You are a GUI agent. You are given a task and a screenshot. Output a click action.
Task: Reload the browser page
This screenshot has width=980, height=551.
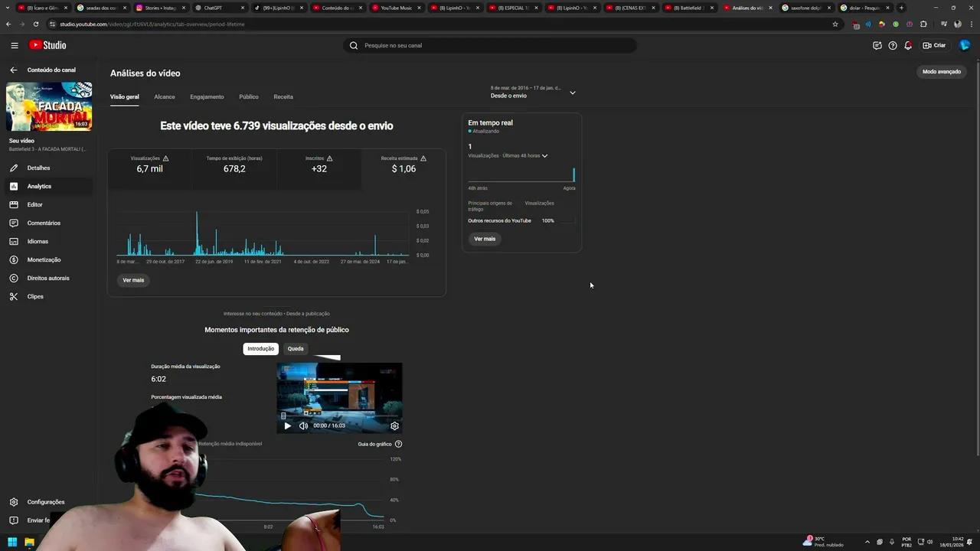35,24
